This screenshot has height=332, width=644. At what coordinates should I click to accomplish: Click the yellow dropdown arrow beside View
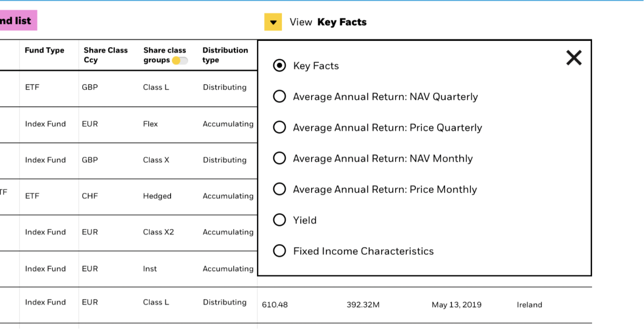click(273, 22)
